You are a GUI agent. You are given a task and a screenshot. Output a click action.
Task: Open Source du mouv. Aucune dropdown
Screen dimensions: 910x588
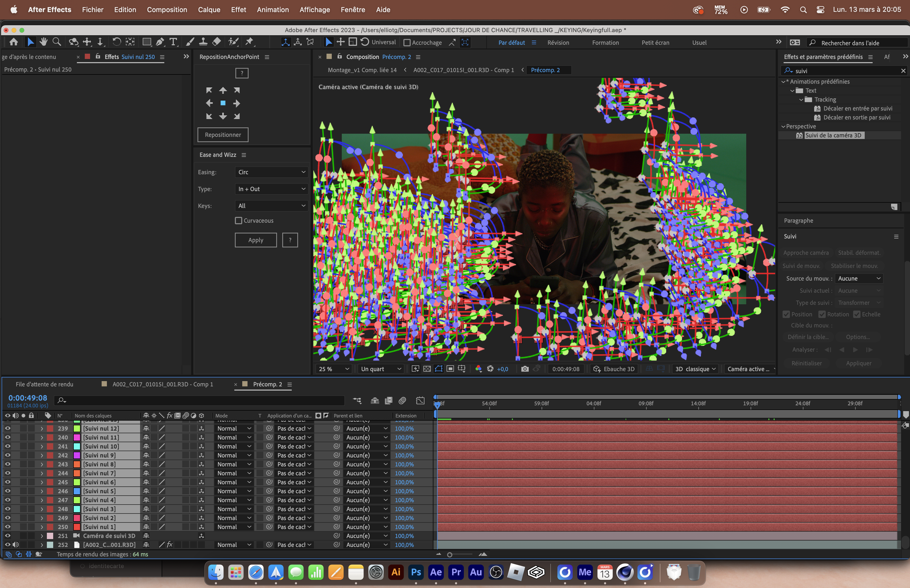tap(859, 278)
